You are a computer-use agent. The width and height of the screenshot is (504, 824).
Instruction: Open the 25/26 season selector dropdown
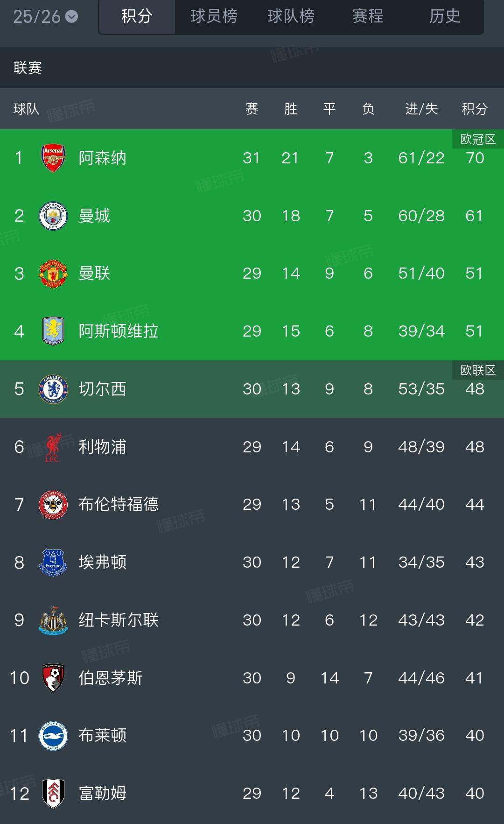click(42, 16)
